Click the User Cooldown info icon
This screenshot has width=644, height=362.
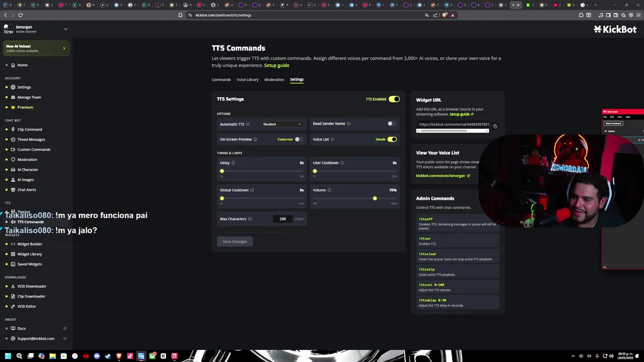pos(342,163)
